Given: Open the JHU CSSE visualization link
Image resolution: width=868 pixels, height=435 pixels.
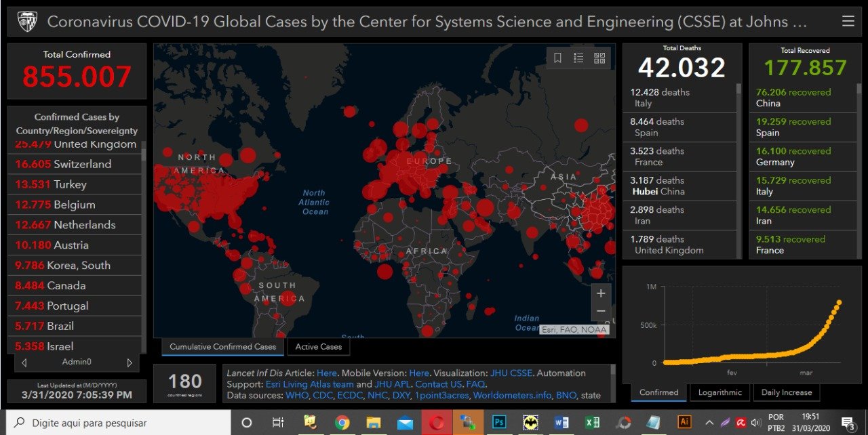Looking at the screenshot, I should coord(513,373).
